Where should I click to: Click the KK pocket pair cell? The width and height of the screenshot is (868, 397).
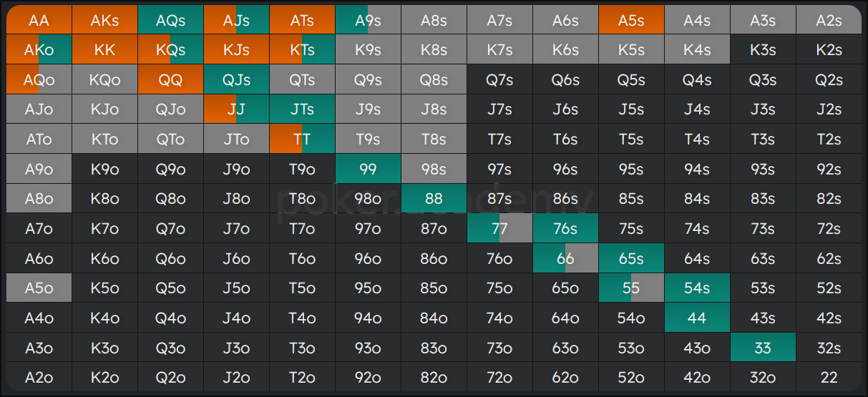coord(104,50)
